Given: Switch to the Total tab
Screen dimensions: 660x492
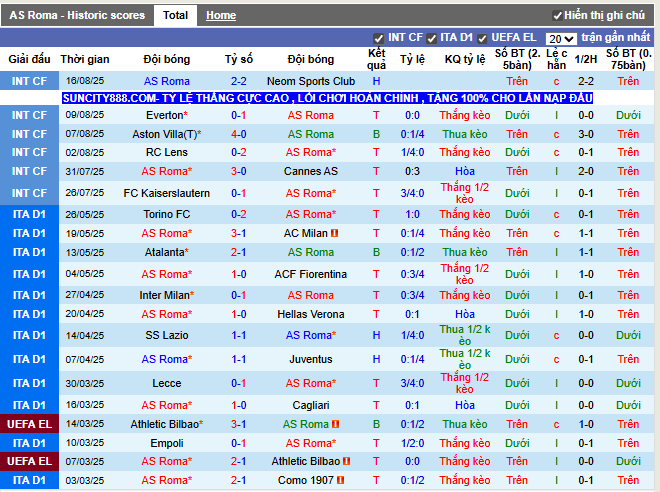Looking at the screenshot, I should 175,16.
